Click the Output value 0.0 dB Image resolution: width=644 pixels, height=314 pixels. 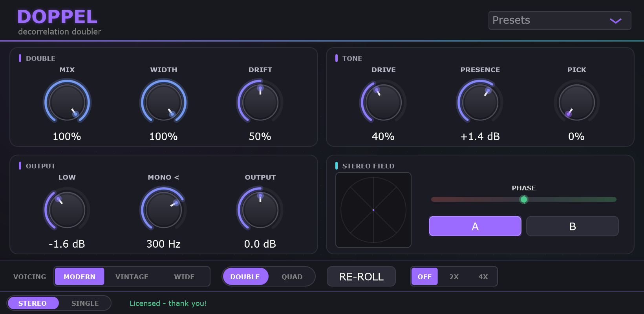(260, 244)
